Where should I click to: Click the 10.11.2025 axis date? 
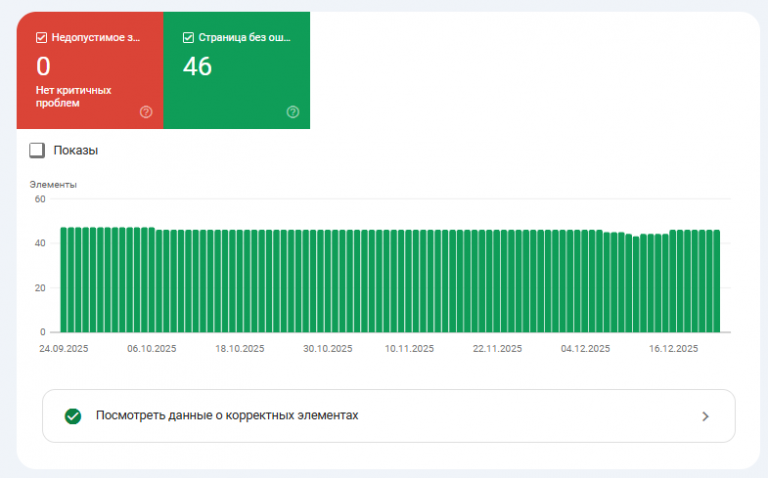tap(409, 349)
